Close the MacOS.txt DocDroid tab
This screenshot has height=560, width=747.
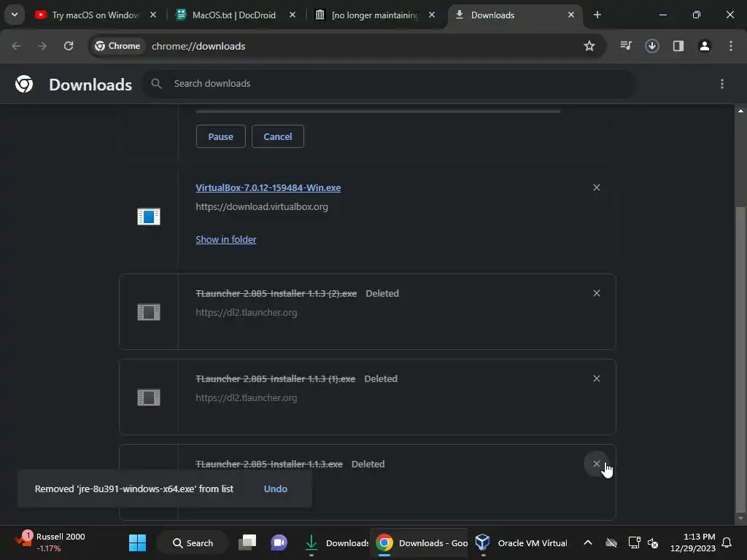(293, 15)
